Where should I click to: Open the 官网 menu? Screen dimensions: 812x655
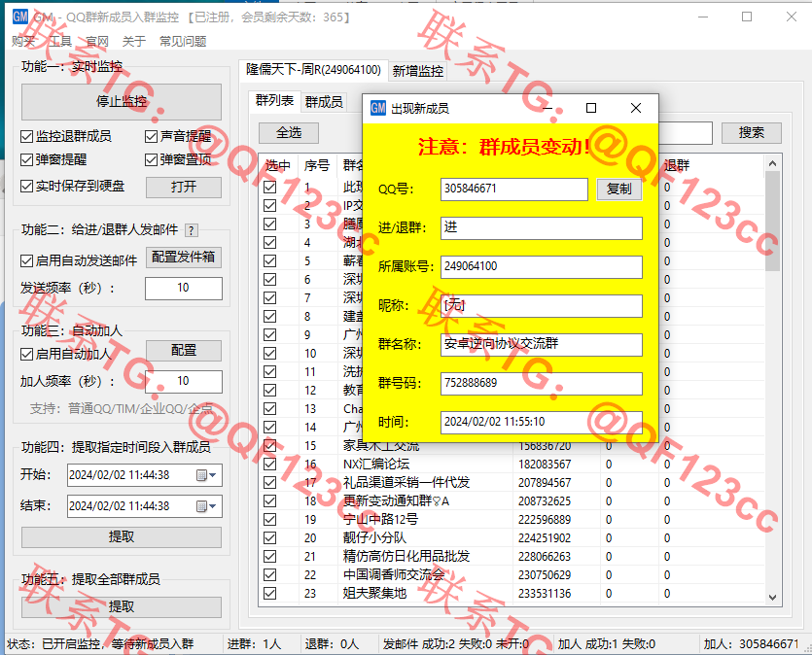[x=97, y=42]
